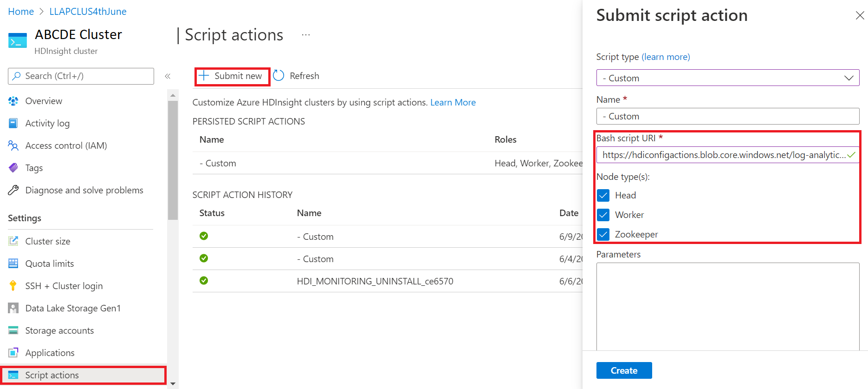Image resolution: width=868 pixels, height=389 pixels.
Task: Open Access control (IAM) icon
Action: point(13,145)
